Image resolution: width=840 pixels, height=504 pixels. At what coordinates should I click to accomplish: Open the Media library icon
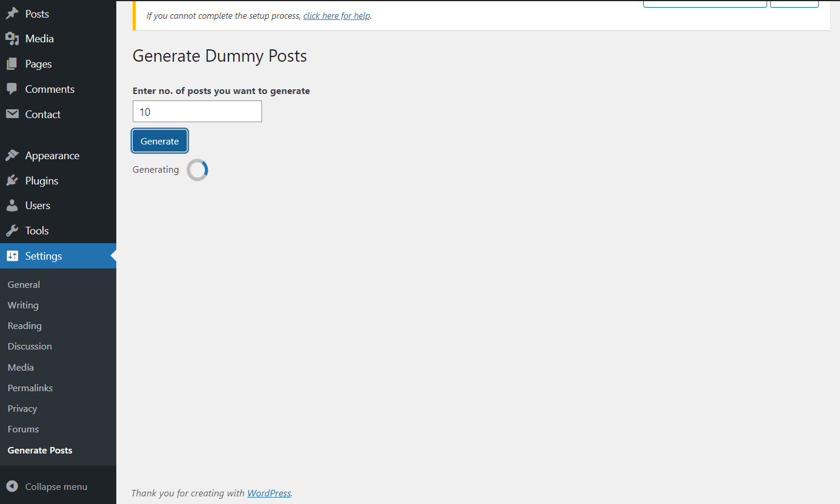(13, 38)
